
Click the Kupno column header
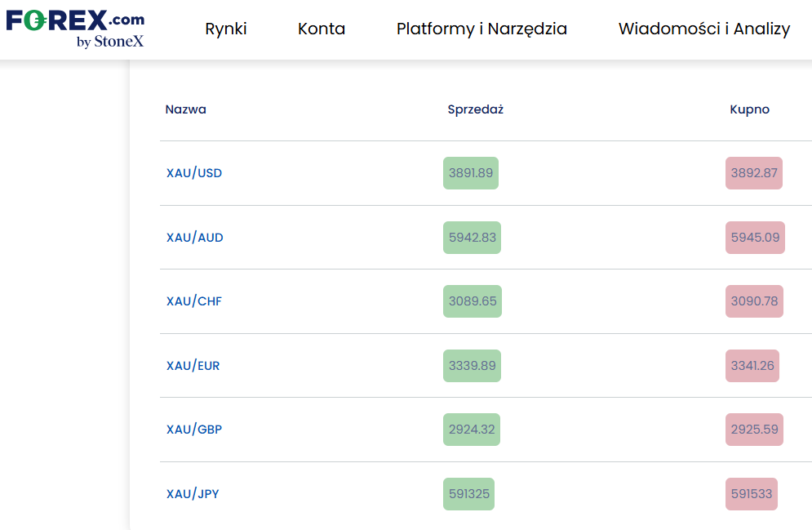point(749,109)
